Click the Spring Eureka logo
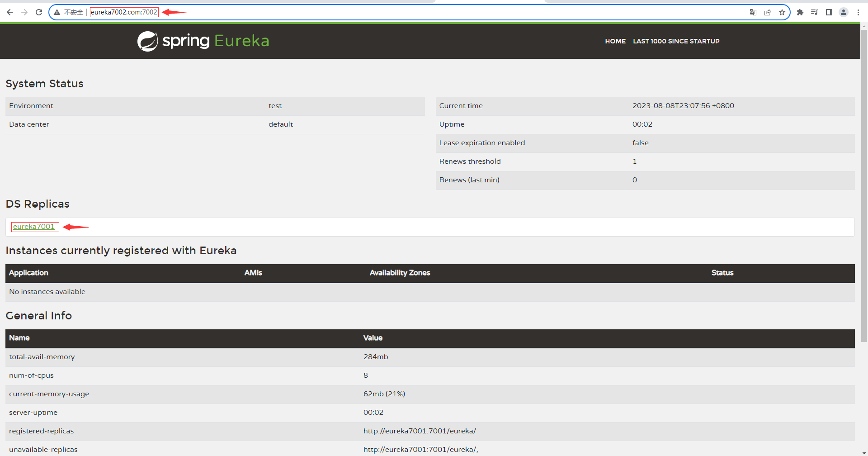The height and width of the screenshot is (456, 868). [x=203, y=41]
